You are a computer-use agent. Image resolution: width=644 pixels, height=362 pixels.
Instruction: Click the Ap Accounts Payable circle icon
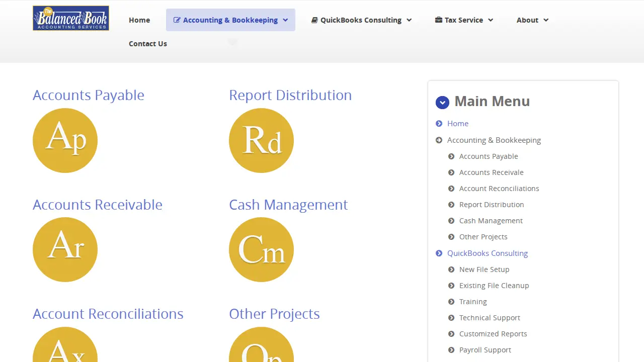click(x=65, y=140)
